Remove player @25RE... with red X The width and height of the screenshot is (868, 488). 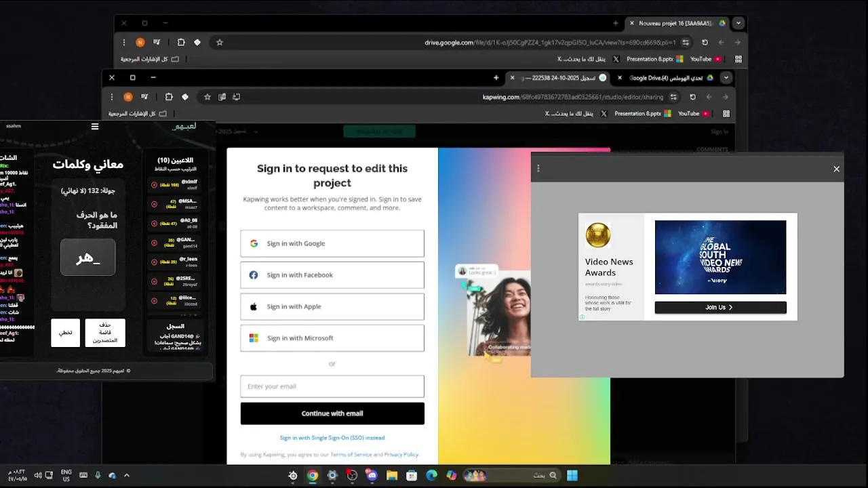pos(154,281)
